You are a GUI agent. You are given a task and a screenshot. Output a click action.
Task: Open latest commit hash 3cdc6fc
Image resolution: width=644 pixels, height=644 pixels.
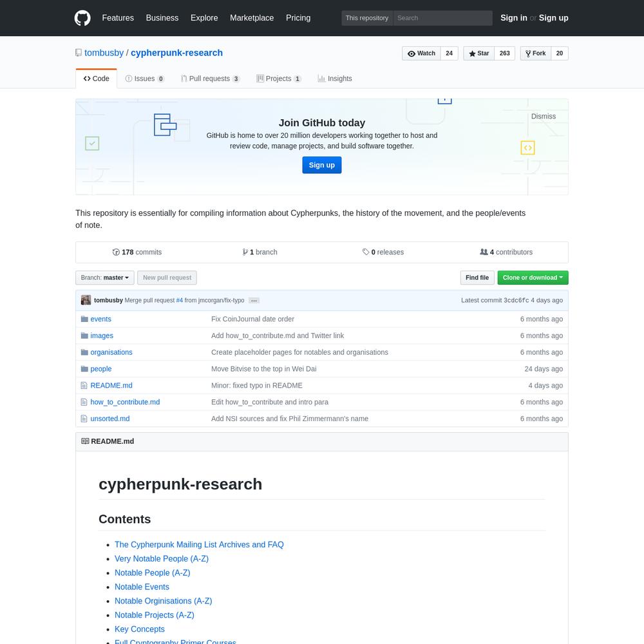click(x=516, y=300)
